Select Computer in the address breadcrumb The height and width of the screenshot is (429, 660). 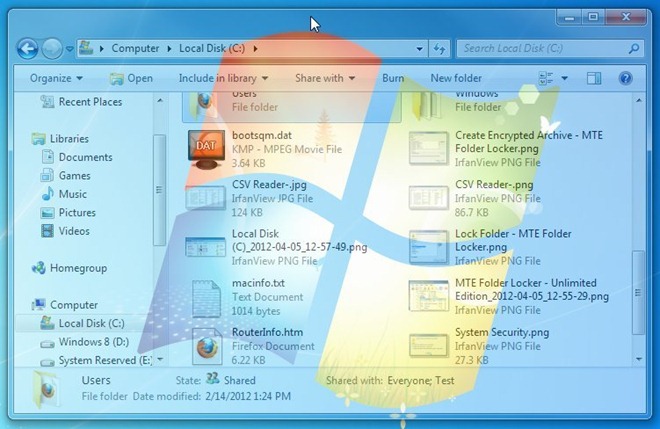click(x=135, y=48)
